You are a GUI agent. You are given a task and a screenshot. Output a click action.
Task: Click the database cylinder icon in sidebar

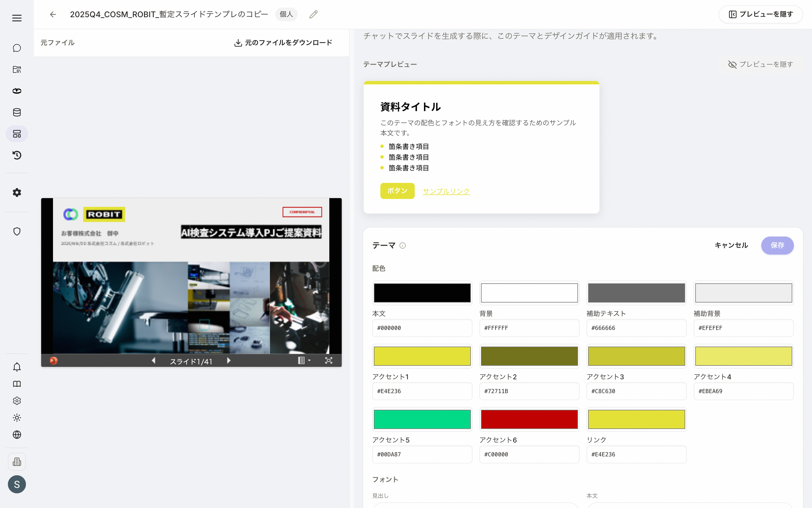tap(17, 112)
